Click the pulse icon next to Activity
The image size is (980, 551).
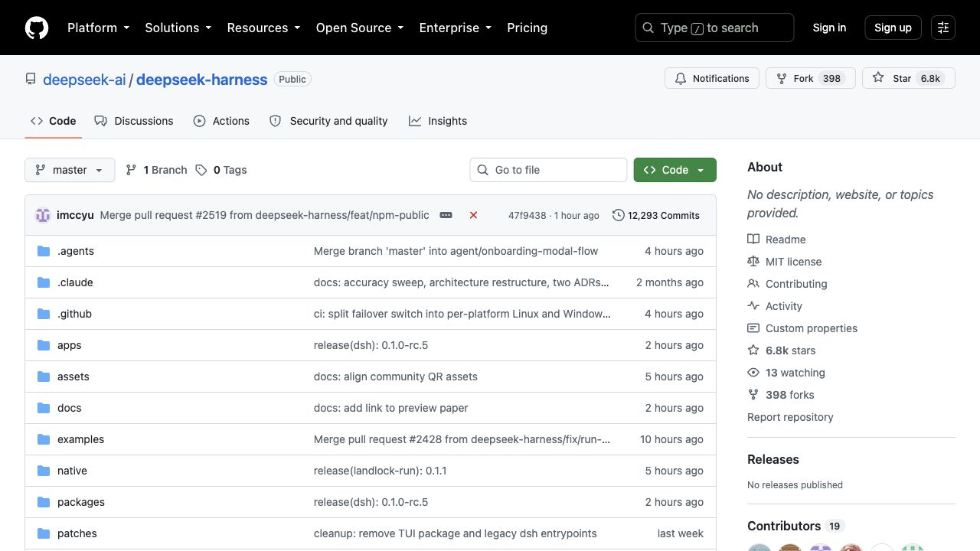[753, 305]
